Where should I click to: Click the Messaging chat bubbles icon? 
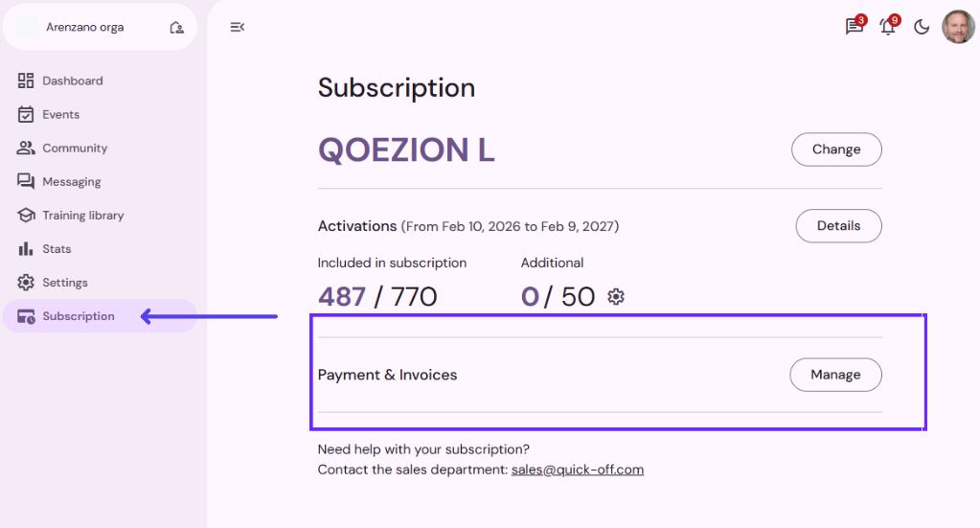coord(26,181)
